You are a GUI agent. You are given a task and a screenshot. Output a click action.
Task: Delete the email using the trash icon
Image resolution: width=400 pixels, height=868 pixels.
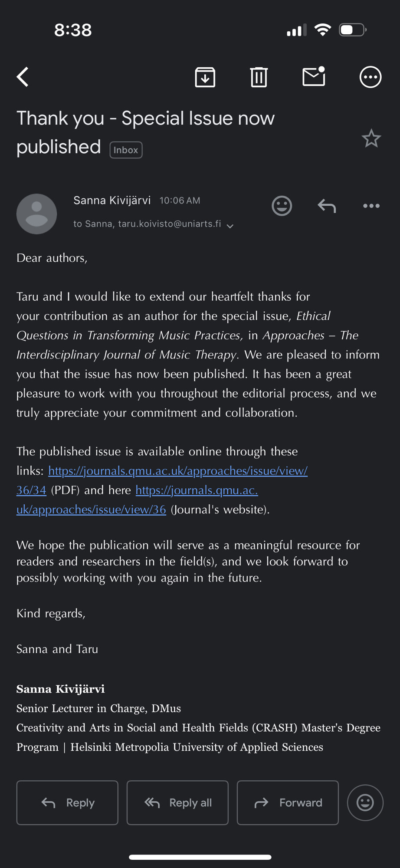click(259, 77)
